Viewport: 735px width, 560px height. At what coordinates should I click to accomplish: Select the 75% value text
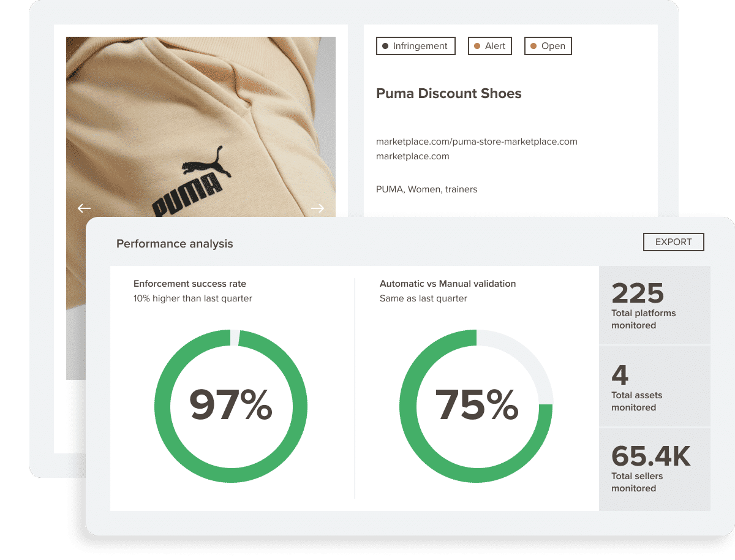click(477, 405)
